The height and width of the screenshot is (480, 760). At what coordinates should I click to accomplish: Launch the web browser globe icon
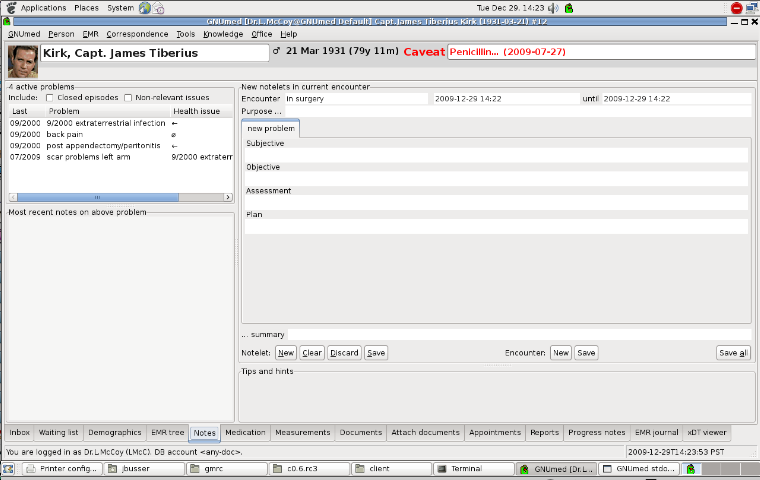tap(144, 8)
